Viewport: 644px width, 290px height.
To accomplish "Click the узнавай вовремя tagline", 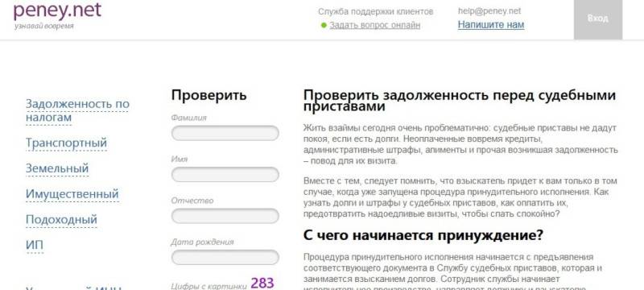I will point(44,26).
